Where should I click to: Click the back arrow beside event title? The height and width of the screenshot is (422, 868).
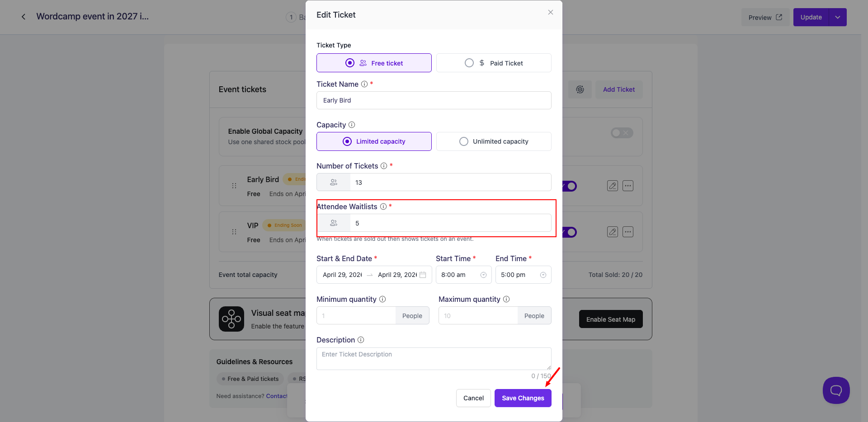[x=24, y=17]
